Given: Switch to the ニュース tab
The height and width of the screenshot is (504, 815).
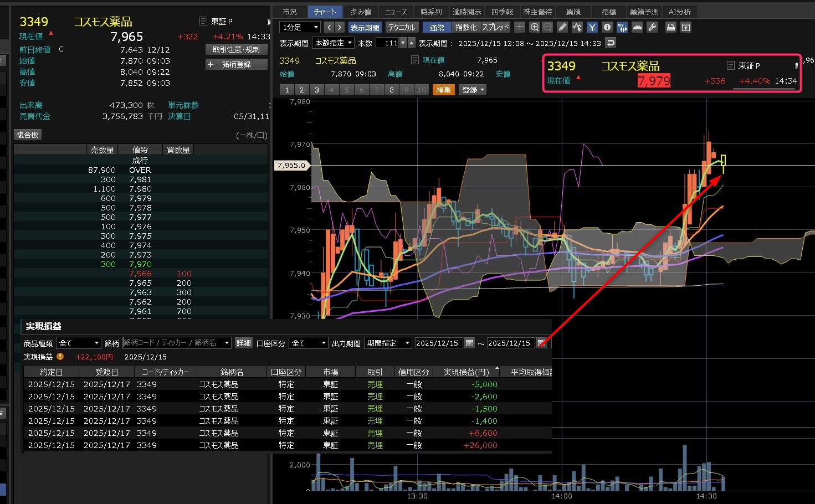Looking at the screenshot, I should tap(396, 12).
